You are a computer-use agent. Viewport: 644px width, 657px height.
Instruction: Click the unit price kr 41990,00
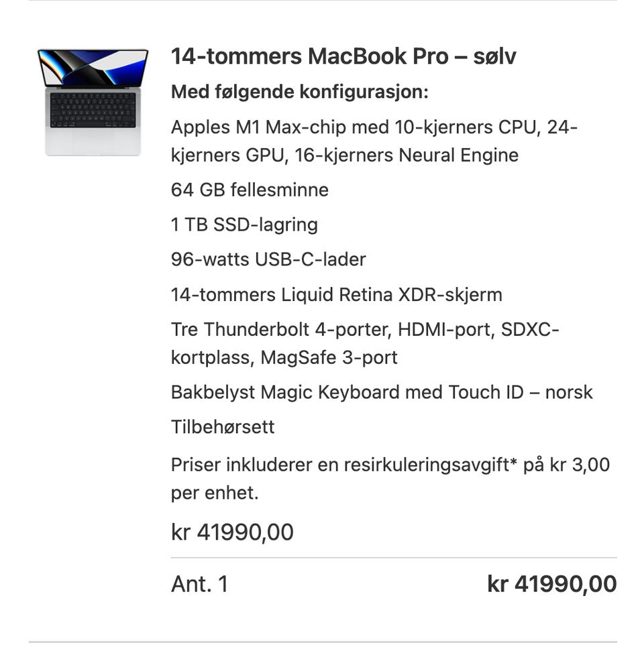(x=232, y=532)
